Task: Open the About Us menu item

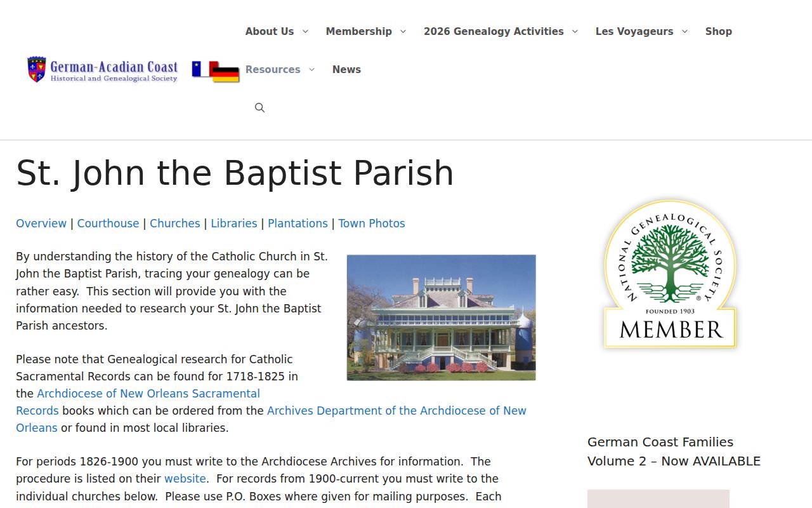Action: coord(270,32)
